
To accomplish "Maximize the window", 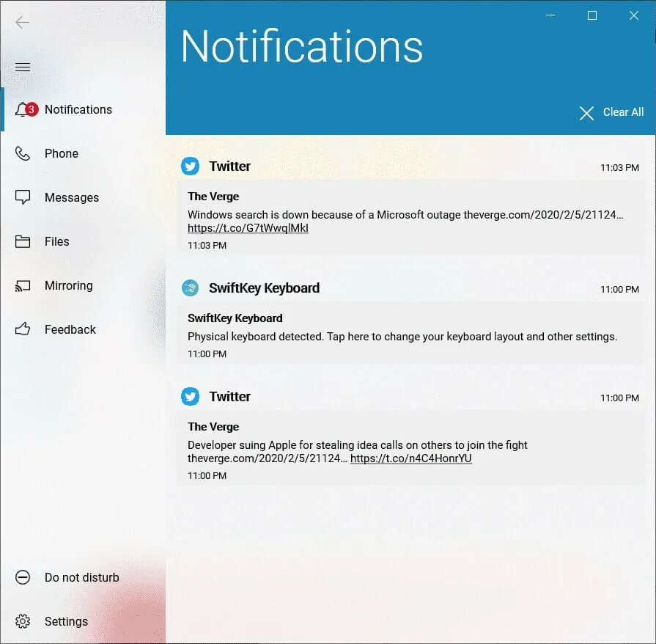I will (x=592, y=15).
